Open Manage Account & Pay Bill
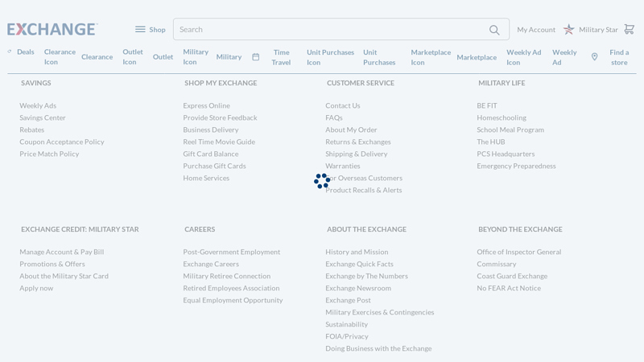 62,252
